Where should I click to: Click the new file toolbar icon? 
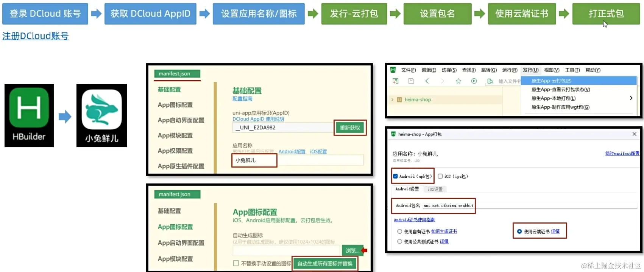coord(396,81)
